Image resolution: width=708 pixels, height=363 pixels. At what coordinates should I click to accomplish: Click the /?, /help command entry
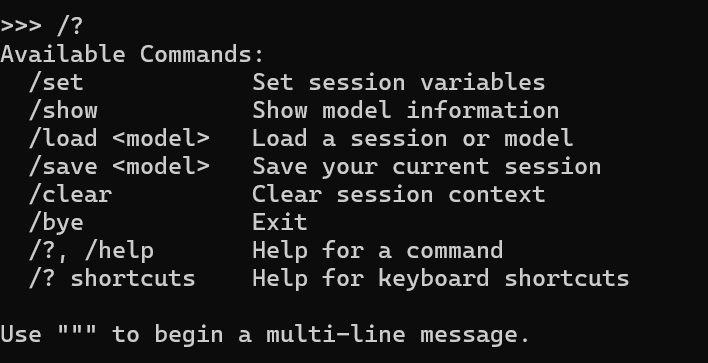click(91, 251)
